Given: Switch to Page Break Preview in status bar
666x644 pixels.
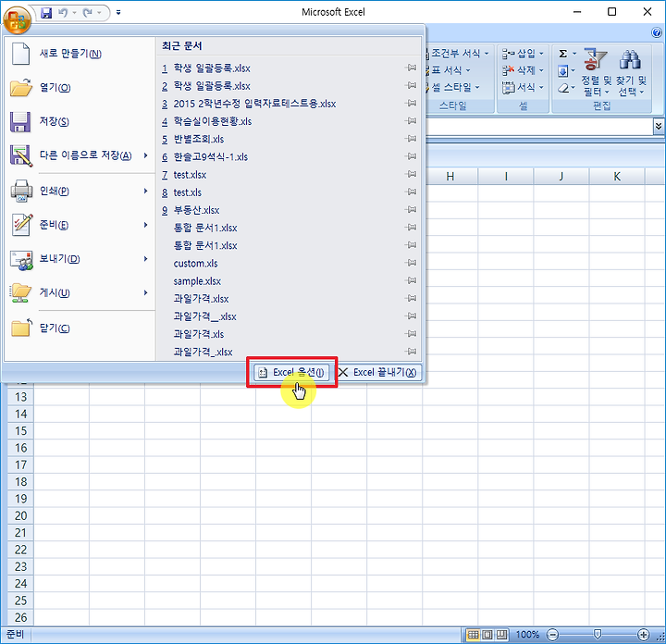Looking at the screenshot, I should (x=501, y=635).
